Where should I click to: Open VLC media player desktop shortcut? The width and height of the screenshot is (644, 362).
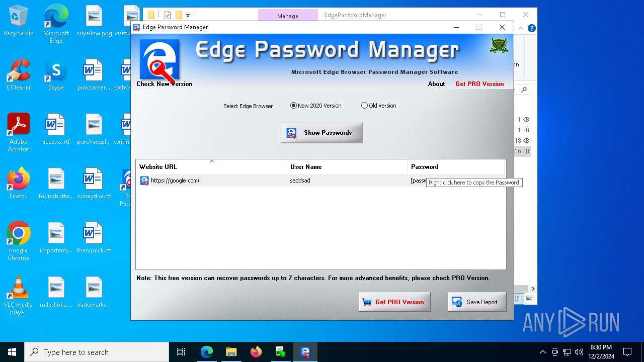click(x=19, y=296)
